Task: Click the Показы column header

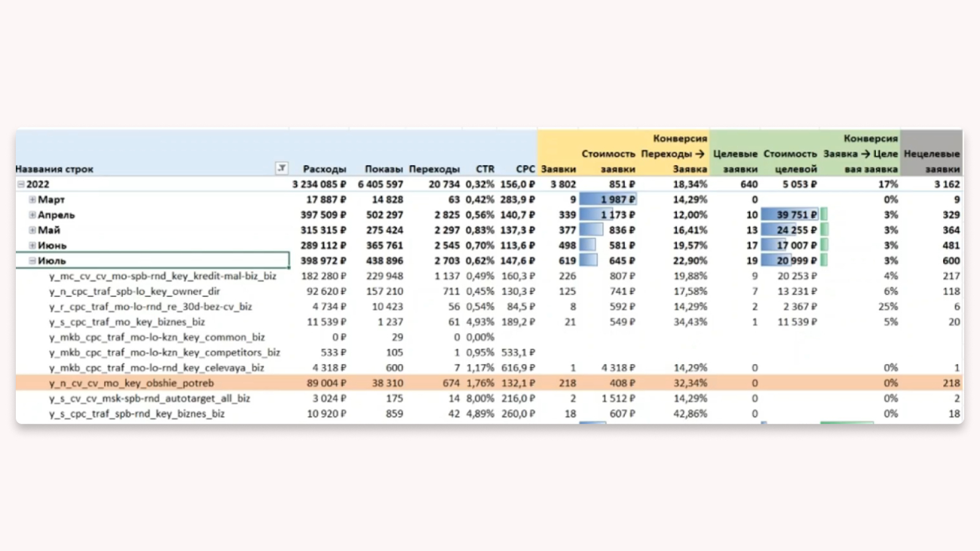Action: click(383, 169)
